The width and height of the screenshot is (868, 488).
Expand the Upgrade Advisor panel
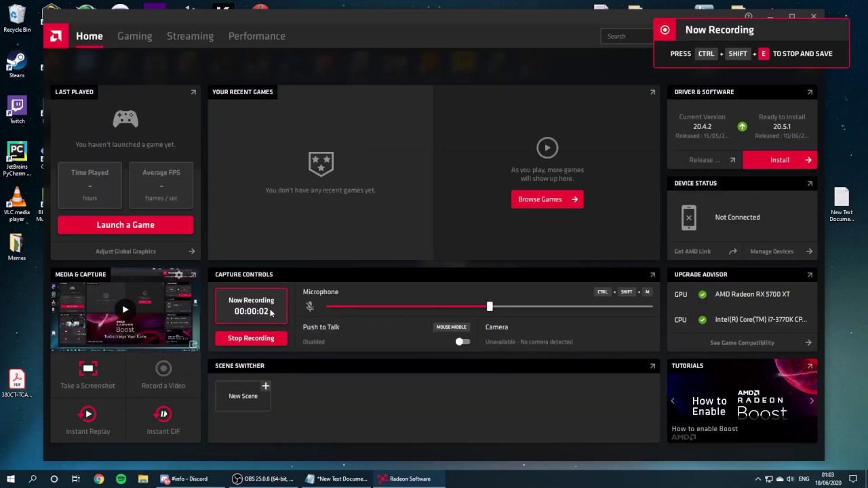coord(810,274)
